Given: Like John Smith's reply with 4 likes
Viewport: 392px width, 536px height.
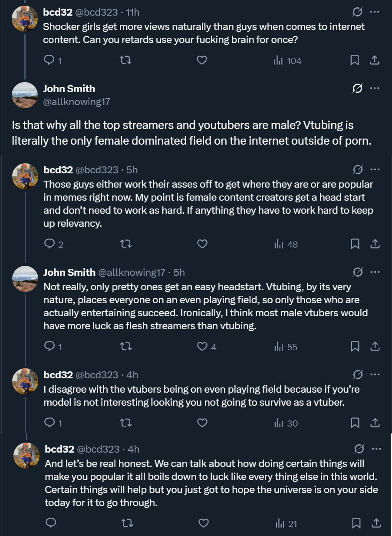Looking at the screenshot, I should (x=207, y=347).
